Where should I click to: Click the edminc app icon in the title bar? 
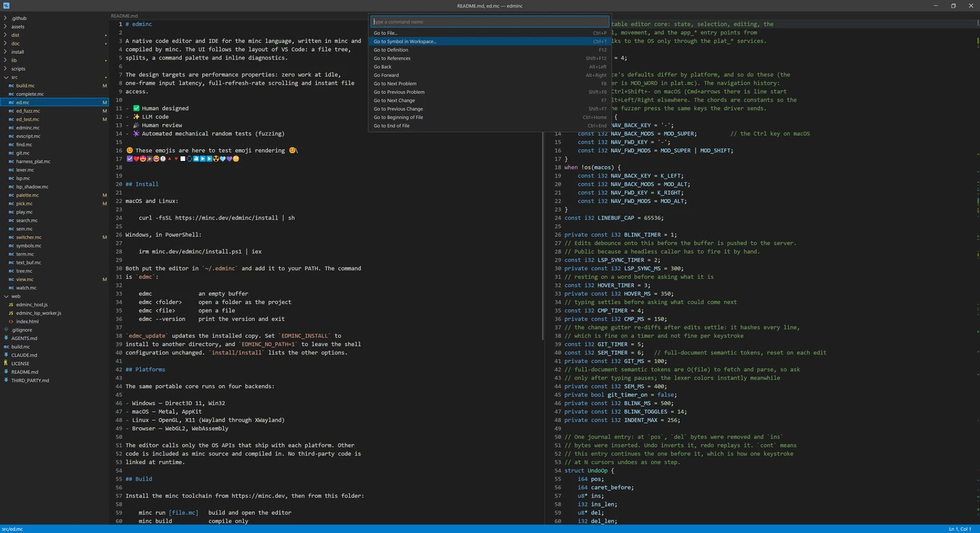click(6, 6)
